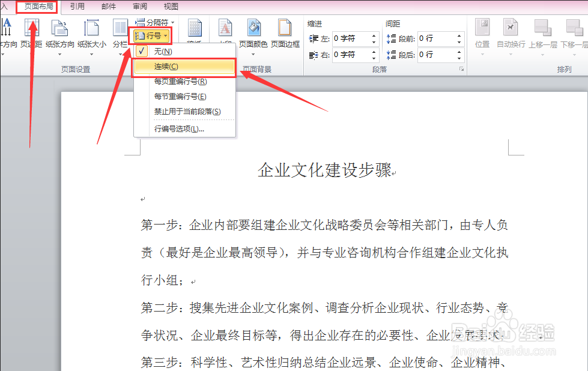
Task: Decrease 段前 spacing with down arrow
Action: click(459, 42)
